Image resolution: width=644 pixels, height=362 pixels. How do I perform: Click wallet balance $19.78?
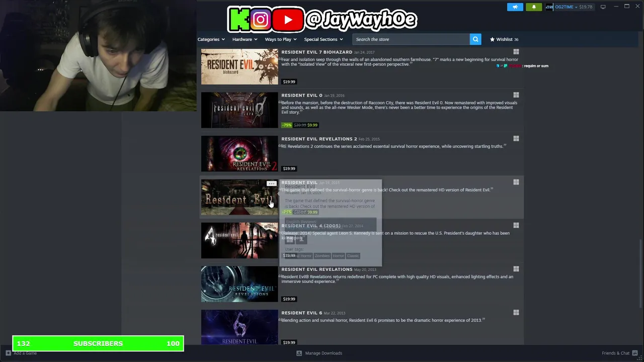[586, 7]
